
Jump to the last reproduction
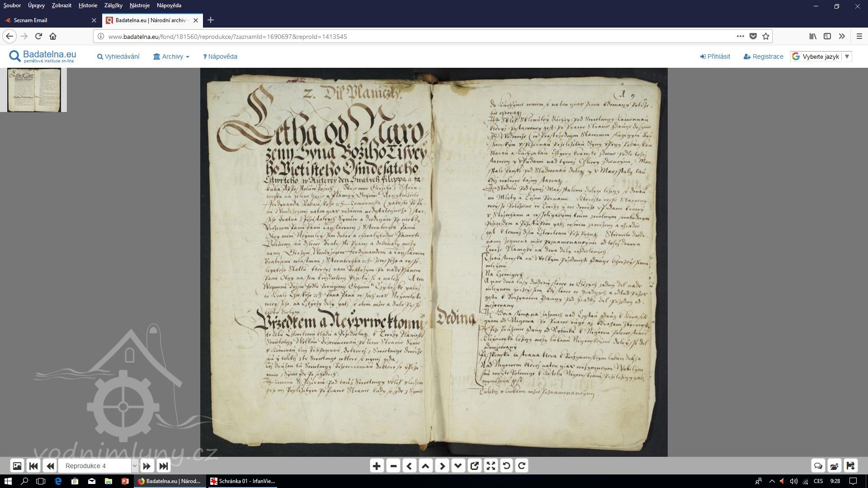coord(164,466)
